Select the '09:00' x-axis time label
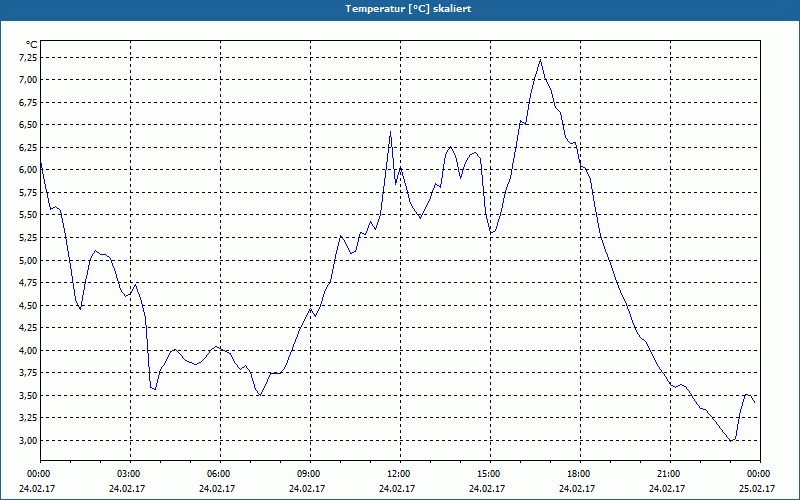 (x=308, y=474)
